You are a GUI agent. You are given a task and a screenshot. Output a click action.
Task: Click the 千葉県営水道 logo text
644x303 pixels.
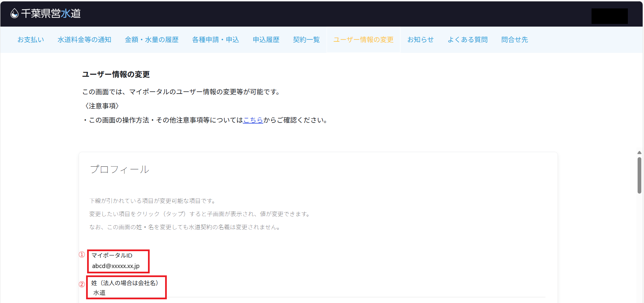click(x=51, y=13)
